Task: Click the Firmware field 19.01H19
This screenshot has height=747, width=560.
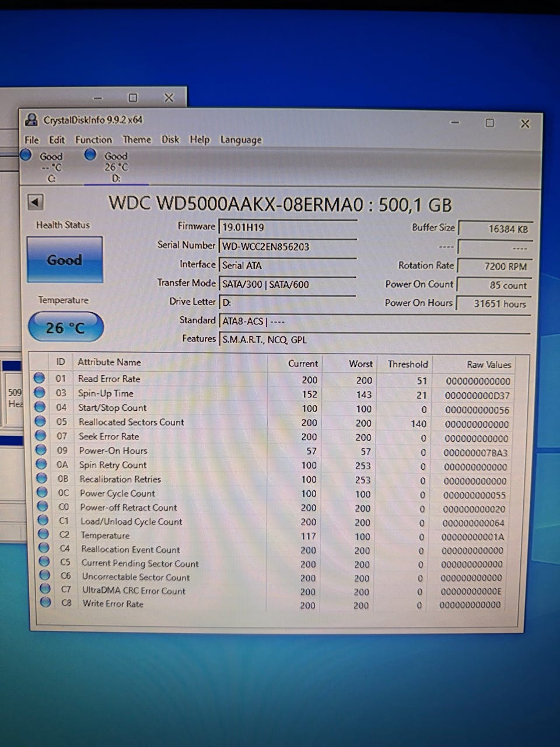Action: 288,228
